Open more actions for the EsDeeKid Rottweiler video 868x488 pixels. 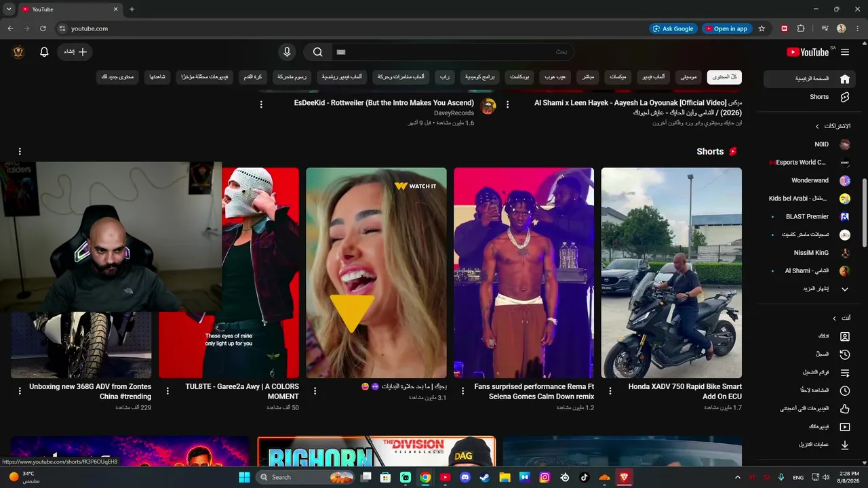click(261, 104)
